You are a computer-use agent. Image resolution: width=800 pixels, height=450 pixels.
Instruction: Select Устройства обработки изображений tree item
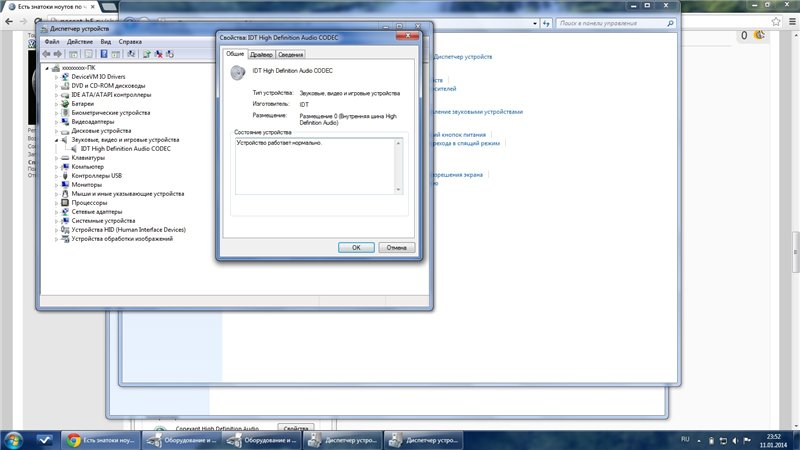122,239
